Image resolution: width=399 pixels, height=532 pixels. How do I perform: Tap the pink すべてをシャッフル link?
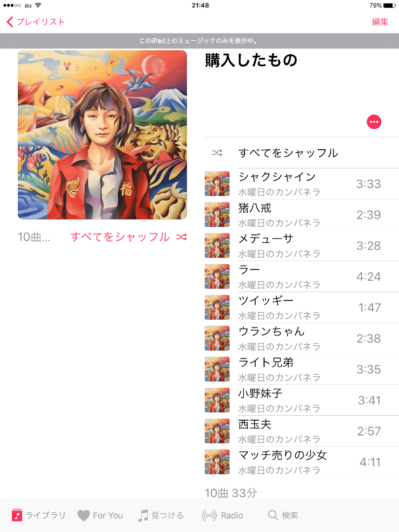click(x=120, y=237)
